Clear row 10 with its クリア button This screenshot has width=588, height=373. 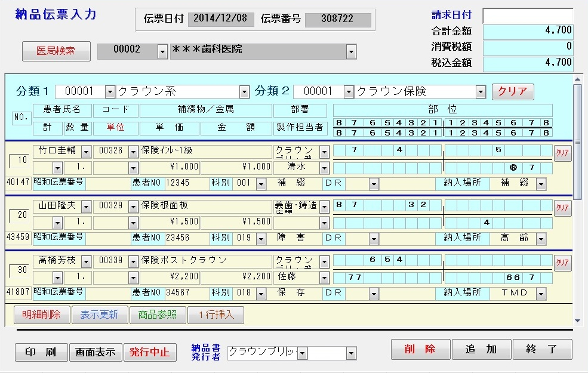(562, 153)
